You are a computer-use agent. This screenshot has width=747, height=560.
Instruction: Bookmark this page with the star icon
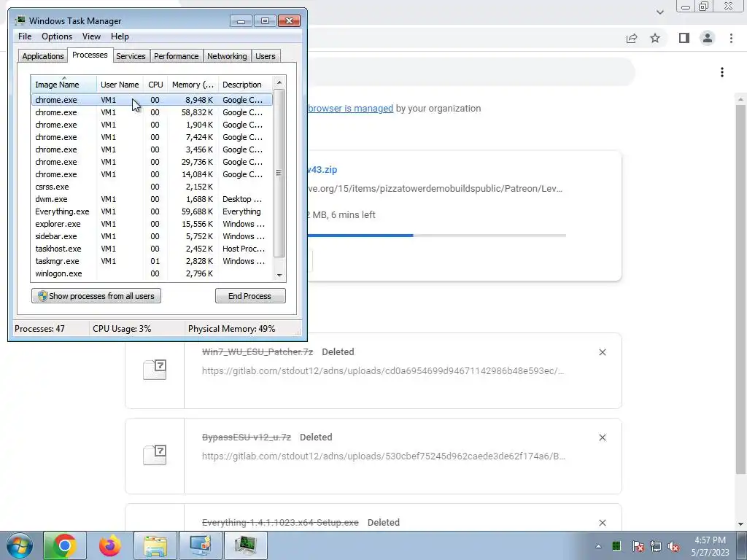pos(655,38)
